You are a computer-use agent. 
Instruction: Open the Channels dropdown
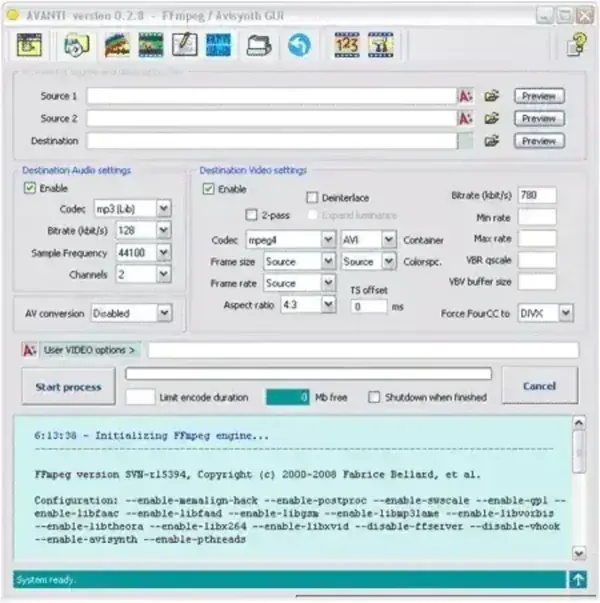tap(164, 275)
